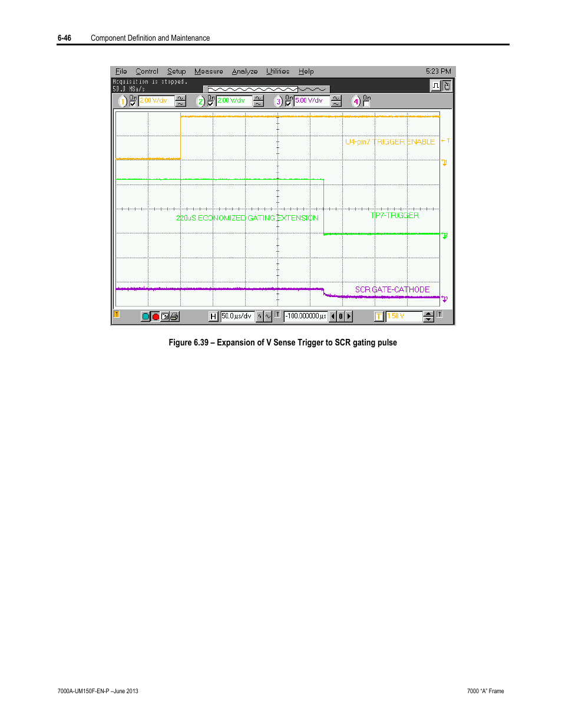Open trigger setup T button

pos(379,317)
